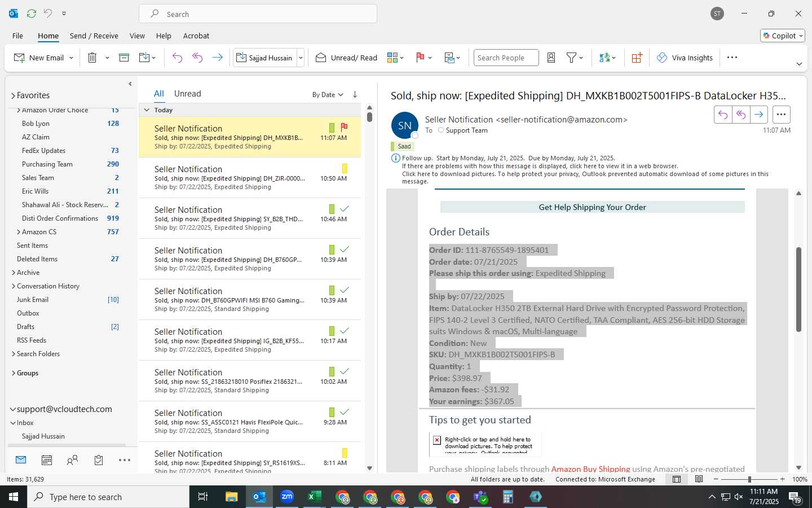Click Forward icon in reading pane
This screenshot has height=508, width=812.
point(759,115)
